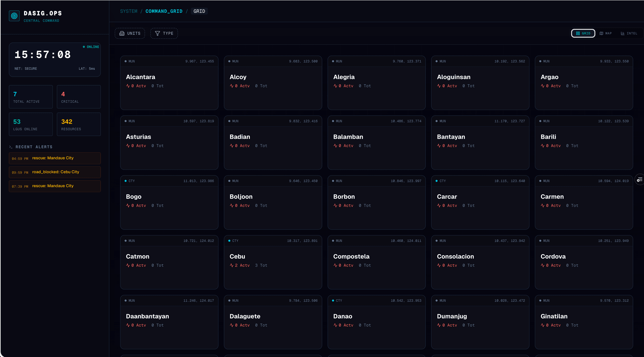Open the TYPE filter

[164, 34]
